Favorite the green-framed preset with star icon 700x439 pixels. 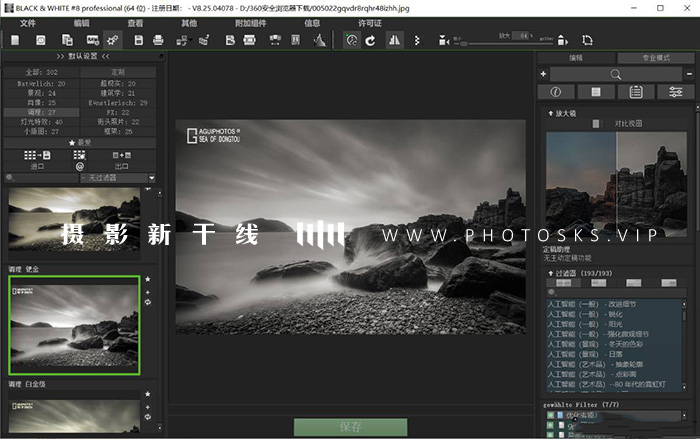click(148, 279)
